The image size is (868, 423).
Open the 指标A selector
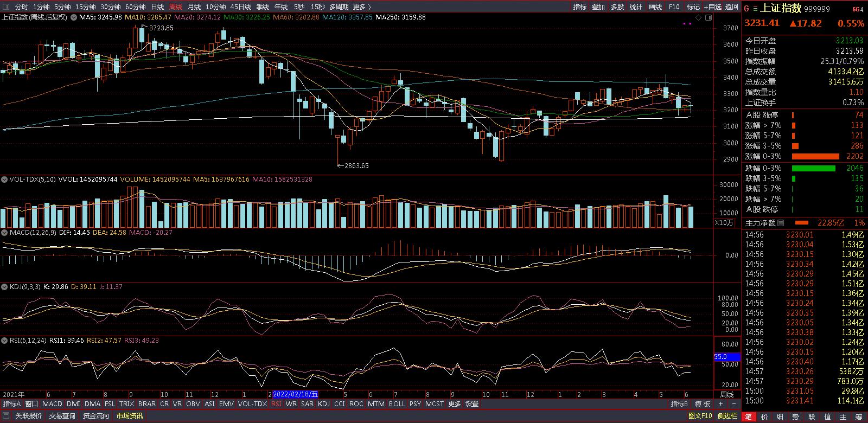coord(12,404)
